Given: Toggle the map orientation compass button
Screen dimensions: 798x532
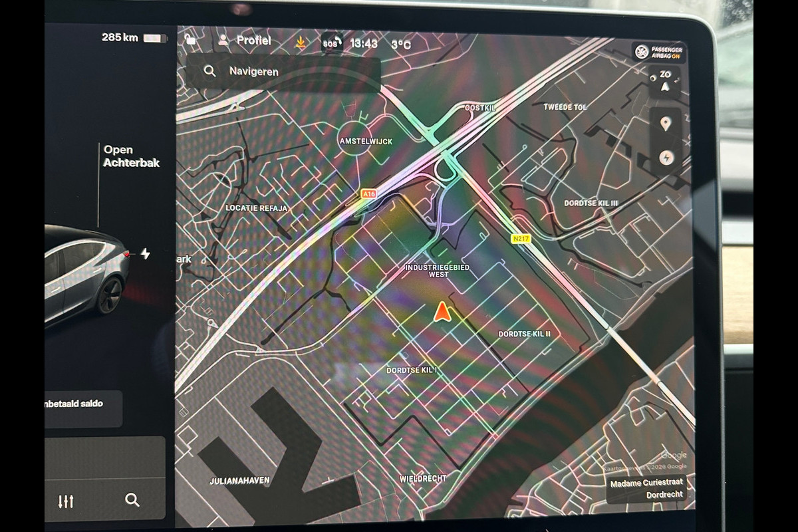Looking at the screenshot, I should (666, 80).
